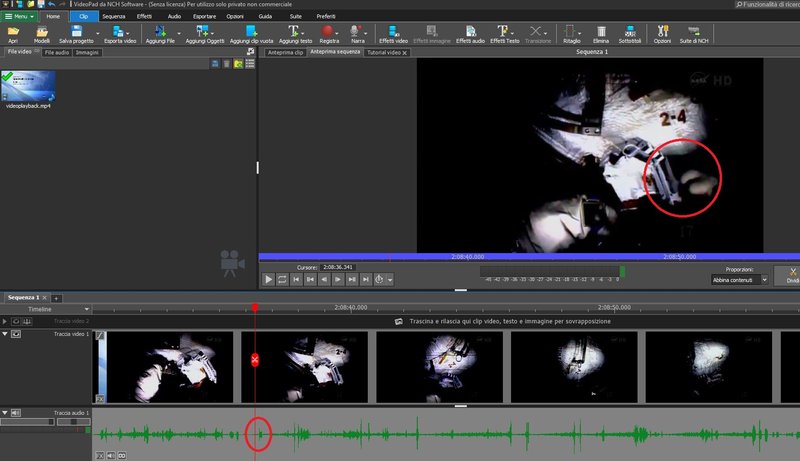Click the blue preview seek bar

point(529,257)
